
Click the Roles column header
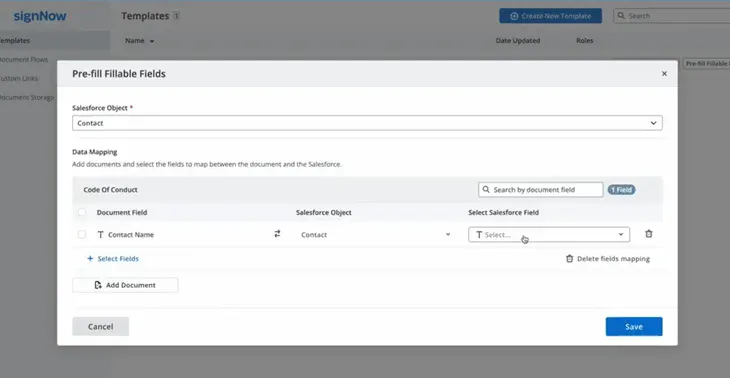click(x=584, y=40)
